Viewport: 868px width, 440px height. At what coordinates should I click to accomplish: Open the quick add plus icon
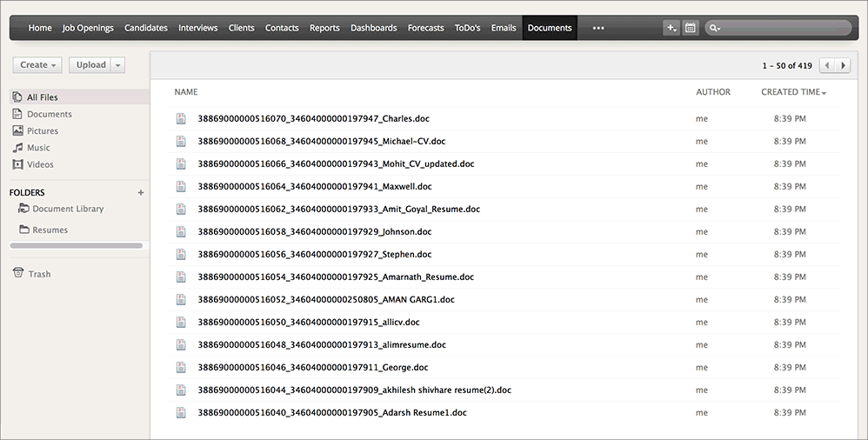pos(671,28)
